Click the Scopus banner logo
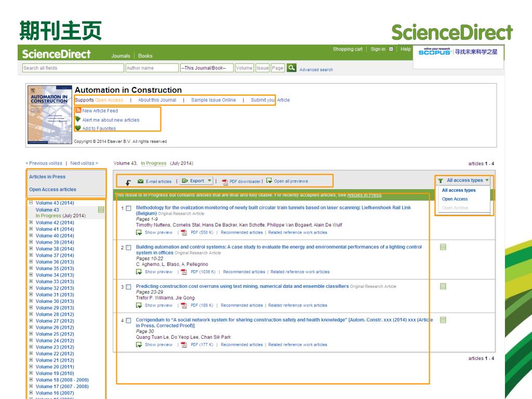 458,51
